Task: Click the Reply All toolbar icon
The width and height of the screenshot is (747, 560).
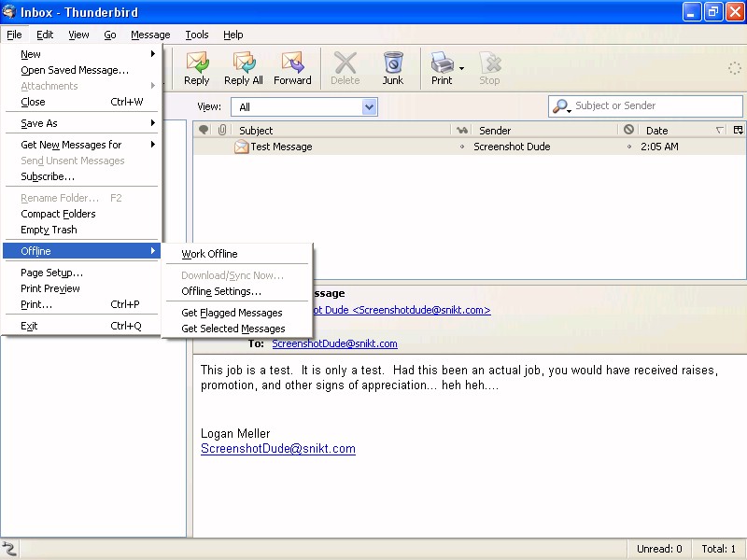Action: 244,68
